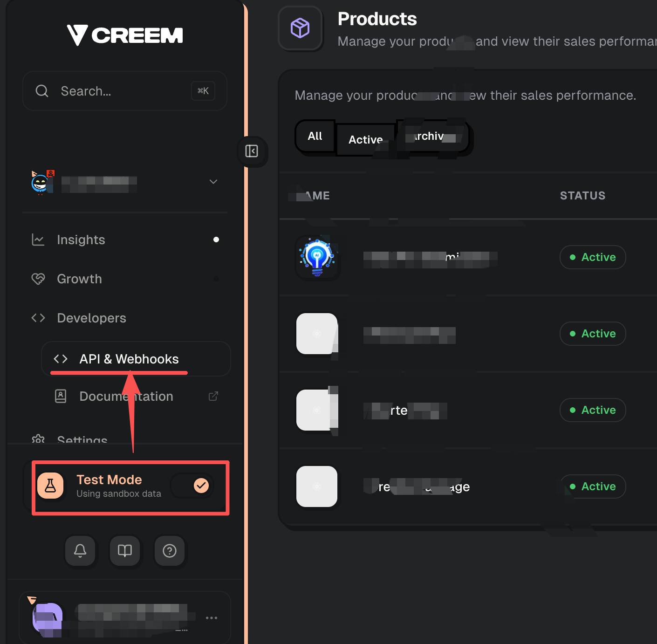The height and width of the screenshot is (644, 657).
Task: Open API & Webhooks page
Action: [129, 359]
